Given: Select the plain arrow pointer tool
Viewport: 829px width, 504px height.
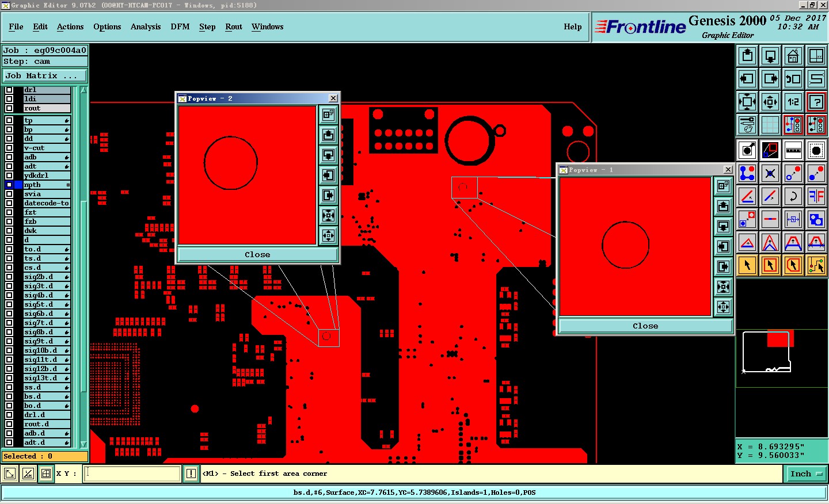Looking at the screenshot, I should (747, 265).
